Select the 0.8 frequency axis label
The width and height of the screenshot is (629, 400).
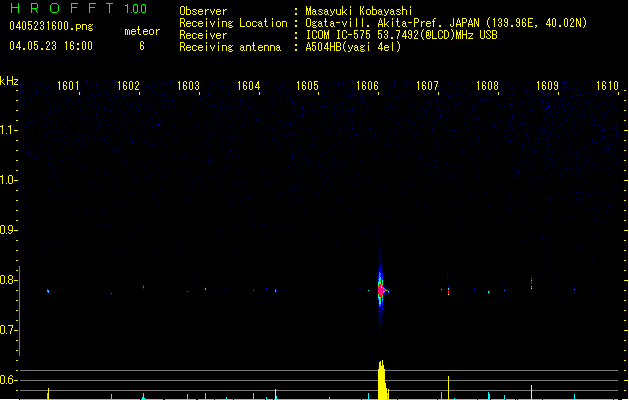(9, 280)
